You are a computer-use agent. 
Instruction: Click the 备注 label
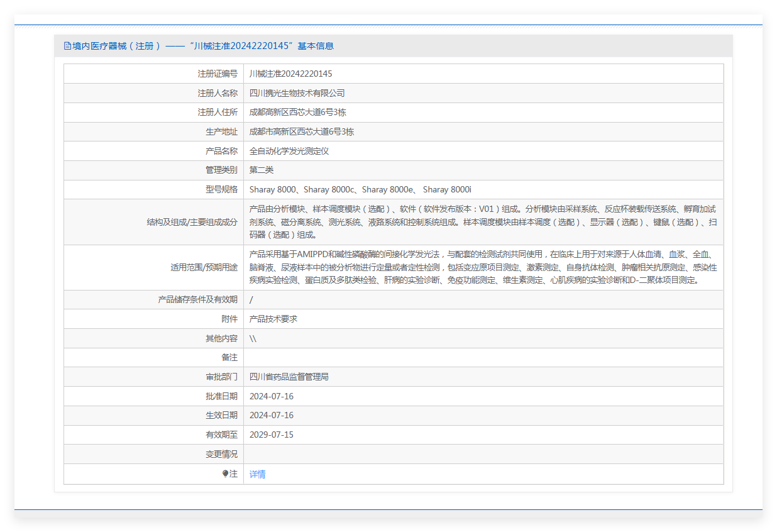(x=230, y=357)
